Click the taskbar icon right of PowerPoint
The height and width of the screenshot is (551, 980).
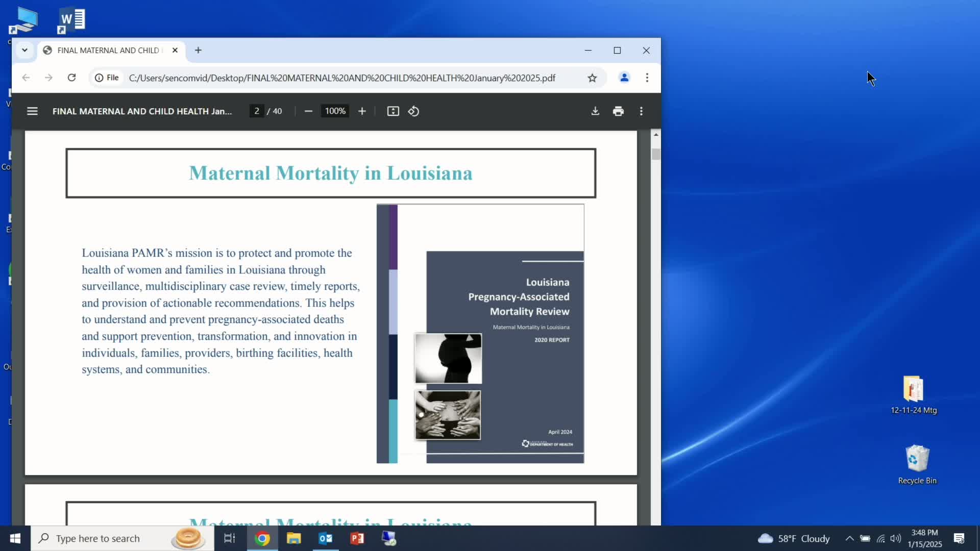pos(389,538)
